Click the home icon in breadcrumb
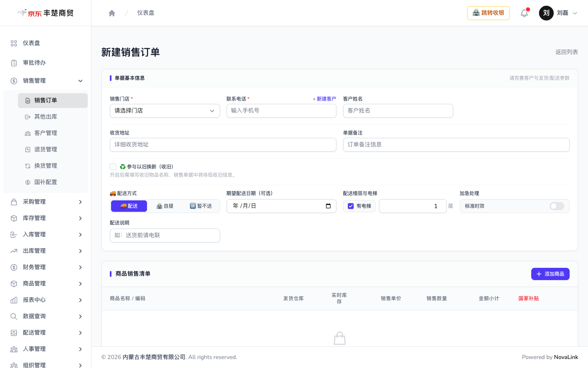588x368 pixels. click(112, 13)
